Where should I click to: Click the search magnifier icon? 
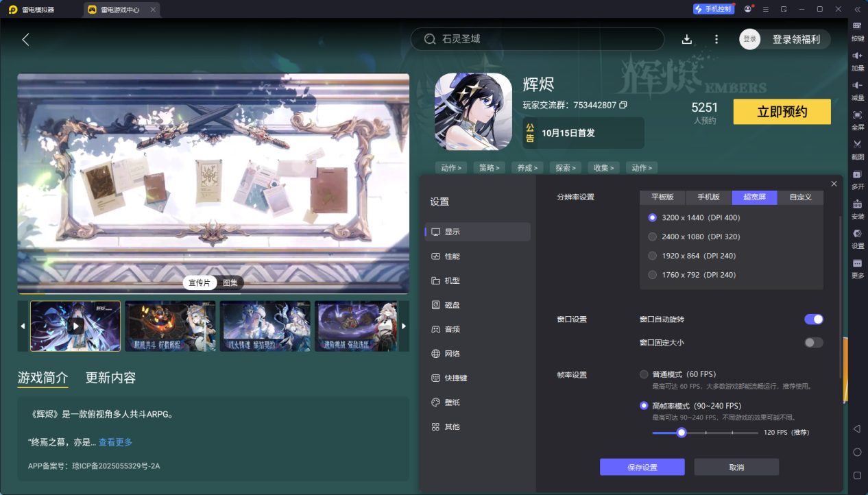430,39
